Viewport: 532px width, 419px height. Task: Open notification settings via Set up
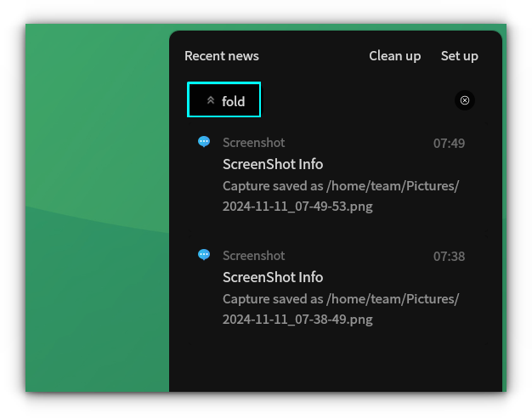coord(459,56)
